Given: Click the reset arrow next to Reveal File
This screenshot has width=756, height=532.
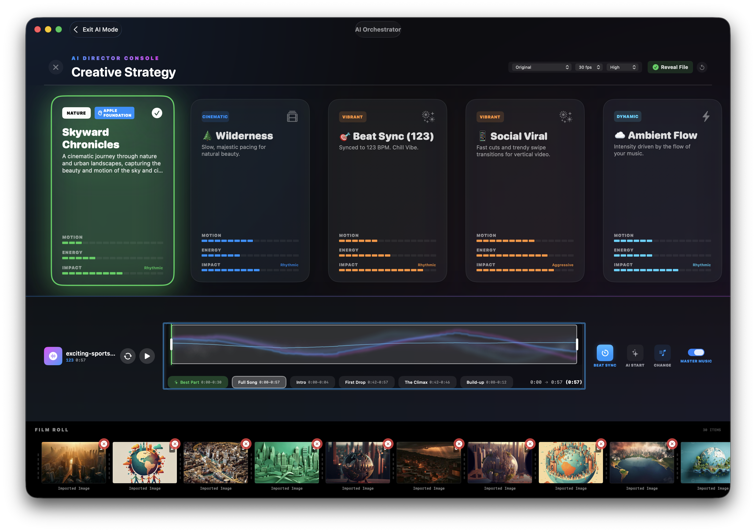Looking at the screenshot, I should pyautogui.click(x=702, y=67).
